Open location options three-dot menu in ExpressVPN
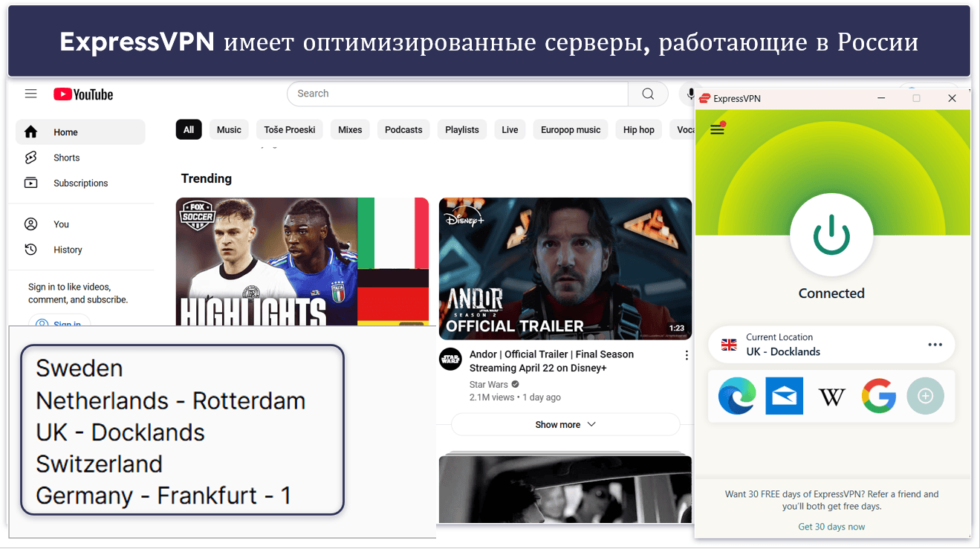Image resolution: width=980 pixels, height=549 pixels. click(x=935, y=345)
